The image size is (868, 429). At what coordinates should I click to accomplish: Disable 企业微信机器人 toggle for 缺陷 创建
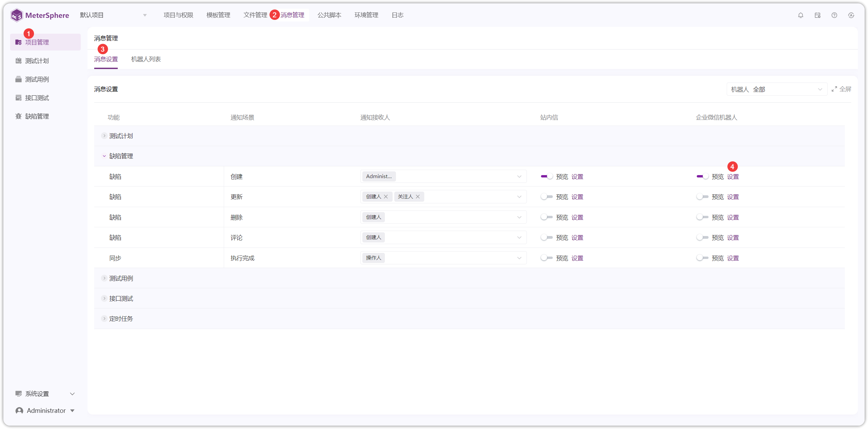point(702,176)
